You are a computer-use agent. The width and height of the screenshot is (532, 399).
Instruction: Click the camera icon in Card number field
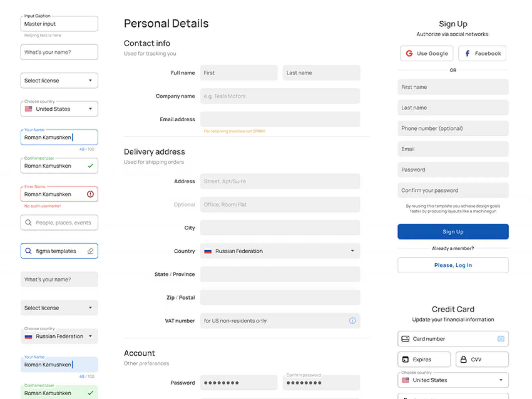(x=501, y=338)
